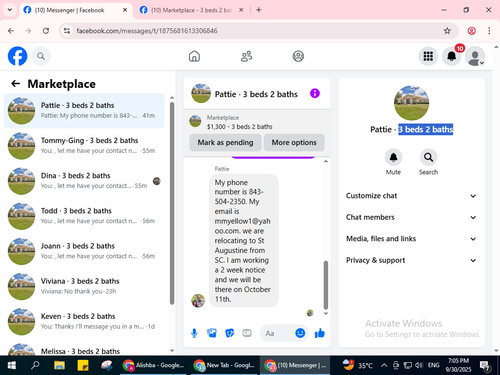
Task: Record a voice clip microphone icon
Action: pos(194,333)
